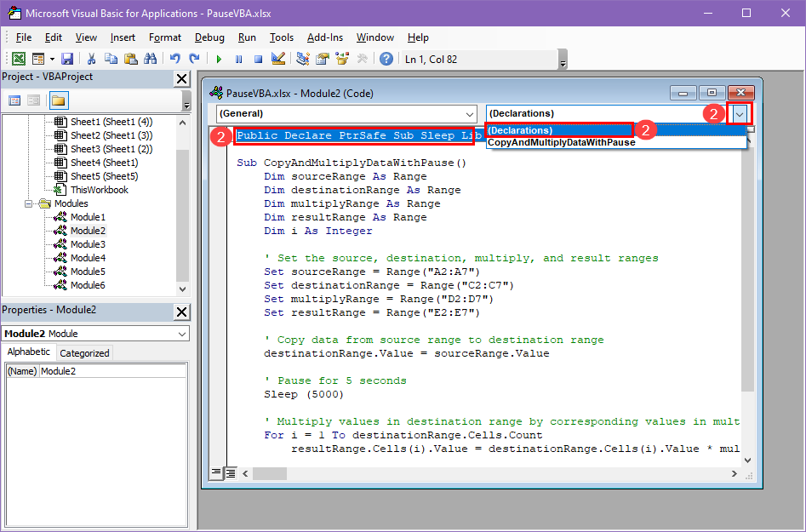Close the Project - VBAProject pane

tap(182, 78)
